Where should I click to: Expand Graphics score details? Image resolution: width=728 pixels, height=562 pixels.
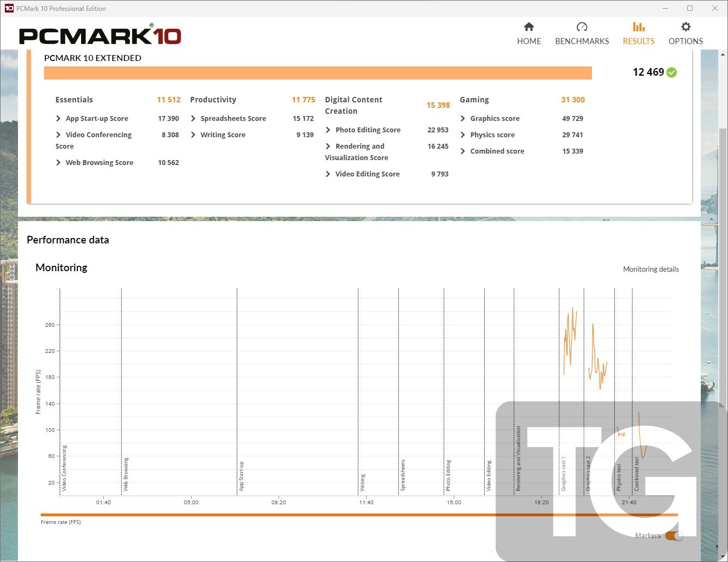[463, 118]
